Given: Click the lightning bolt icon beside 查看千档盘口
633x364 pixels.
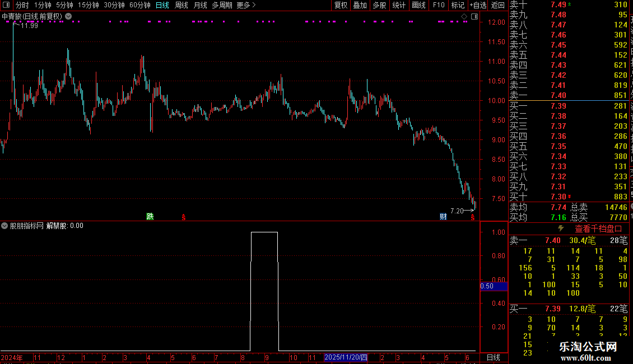Looking at the screenshot, I should tap(561, 228).
